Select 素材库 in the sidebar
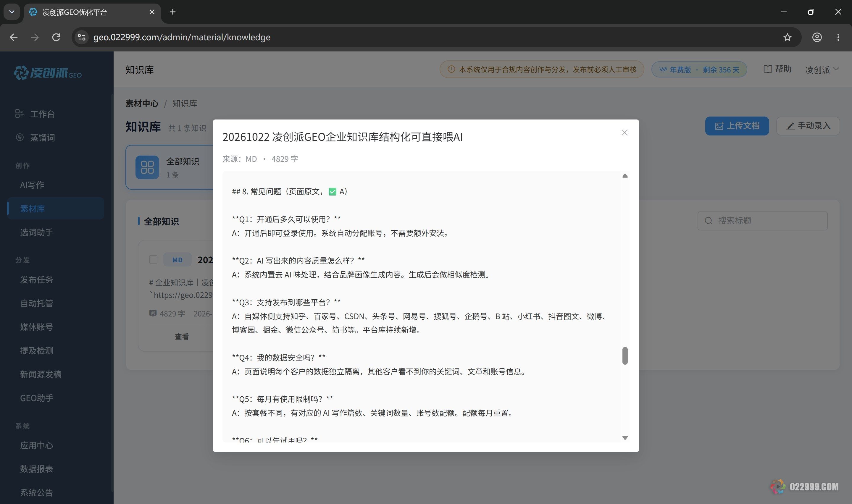 56,209
